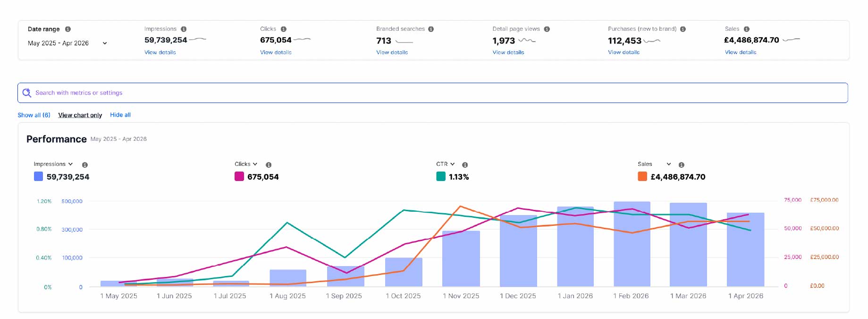Click the Show all (6) link
The image size is (868, 319).
click(34, 115)
